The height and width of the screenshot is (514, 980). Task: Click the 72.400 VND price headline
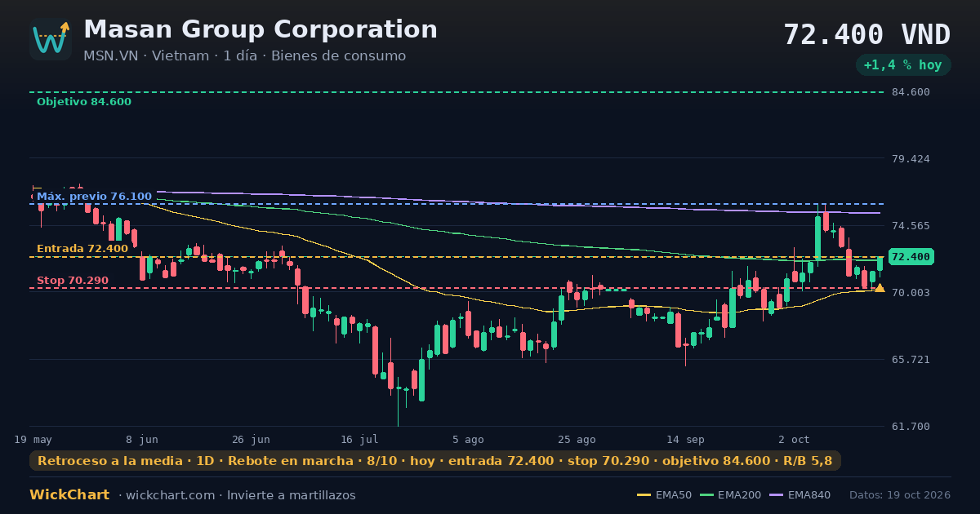tap(866, 35)
